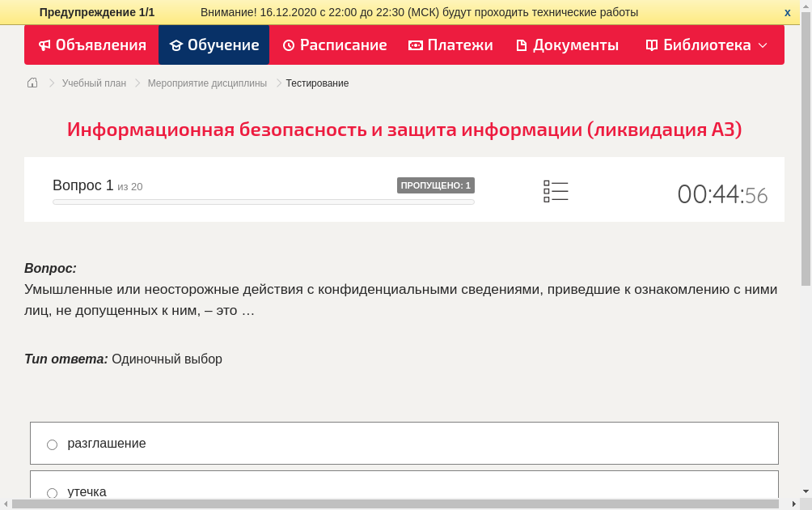Navigate to Учебный план breadcrumb

click(94, 83)
